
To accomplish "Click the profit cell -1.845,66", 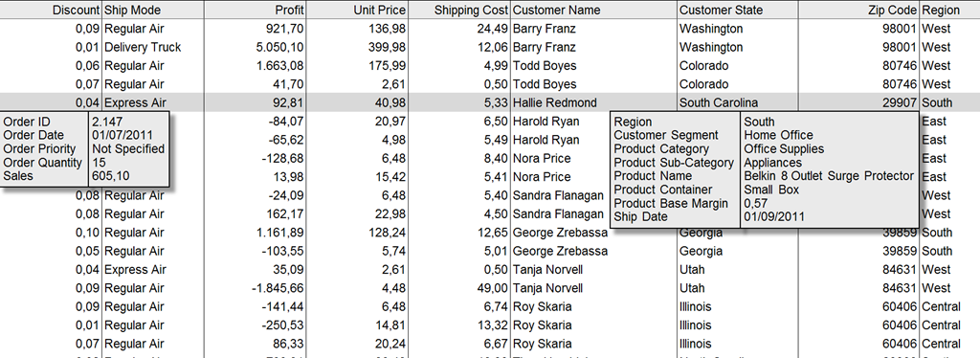I will point(278,288).
